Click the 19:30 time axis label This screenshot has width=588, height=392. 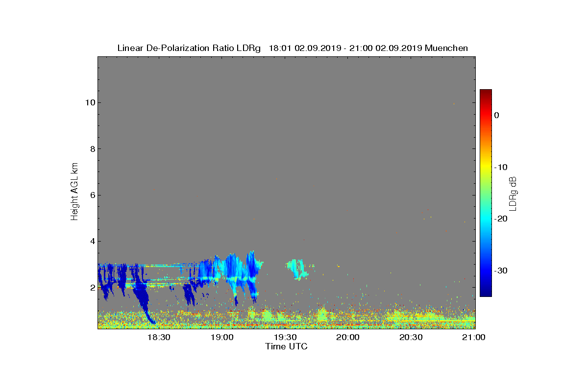(x=285, y=338)
